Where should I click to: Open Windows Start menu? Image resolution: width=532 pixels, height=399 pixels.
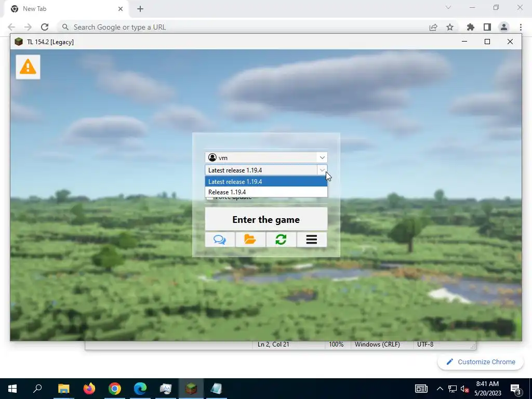click(12, 389)
